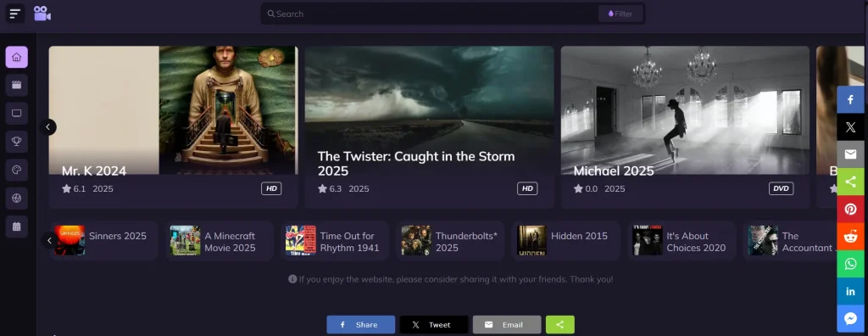Click the bottom Email button

(507, 325)
